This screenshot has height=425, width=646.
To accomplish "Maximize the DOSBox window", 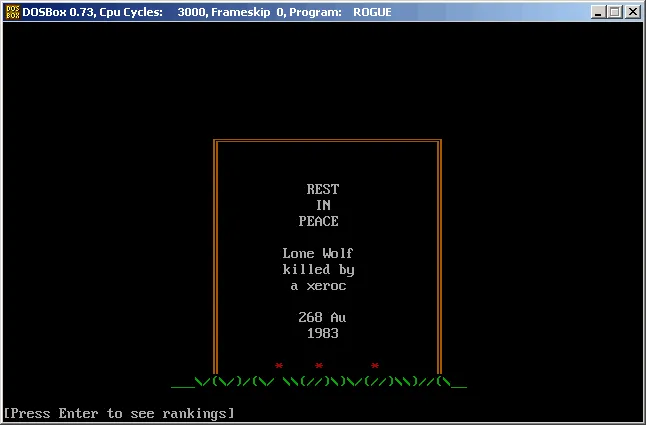I will pos(615,12).
